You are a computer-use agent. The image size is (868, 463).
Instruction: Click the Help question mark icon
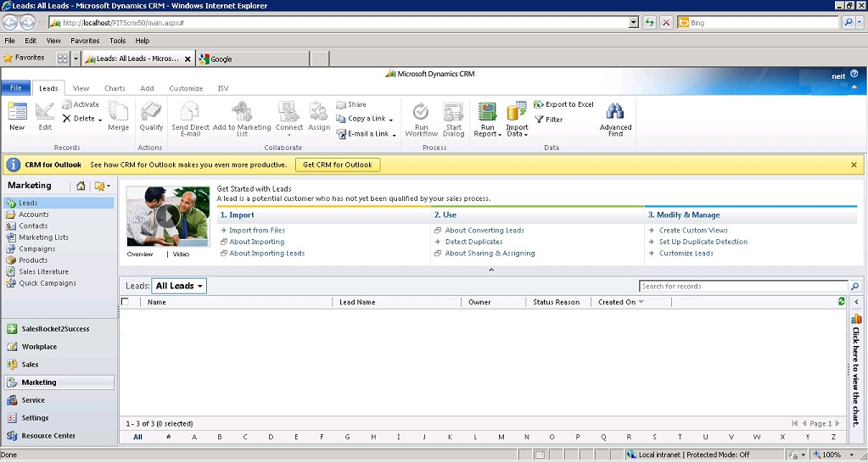click(854, 73)
